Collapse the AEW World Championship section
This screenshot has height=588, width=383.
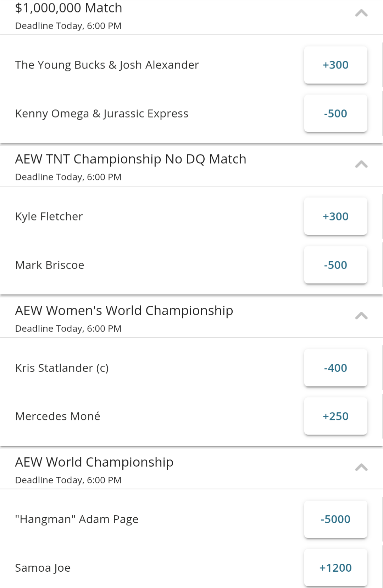pos(361,467)
